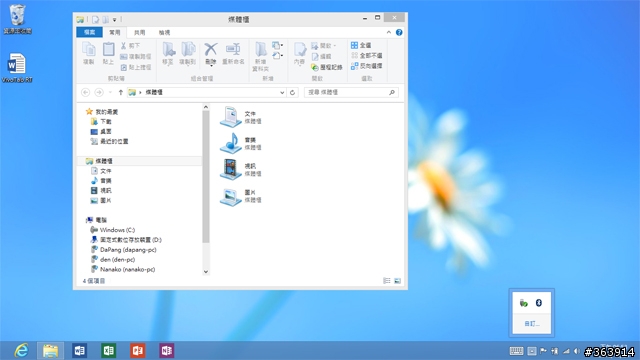
Task: Open the address bar history dropdown
Action: click(x=282, y=93)
